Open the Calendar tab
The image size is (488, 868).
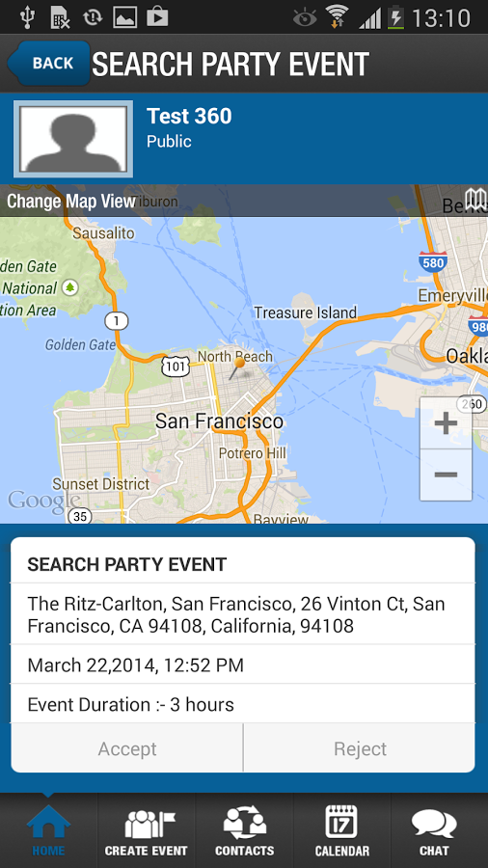coord(341,831)
